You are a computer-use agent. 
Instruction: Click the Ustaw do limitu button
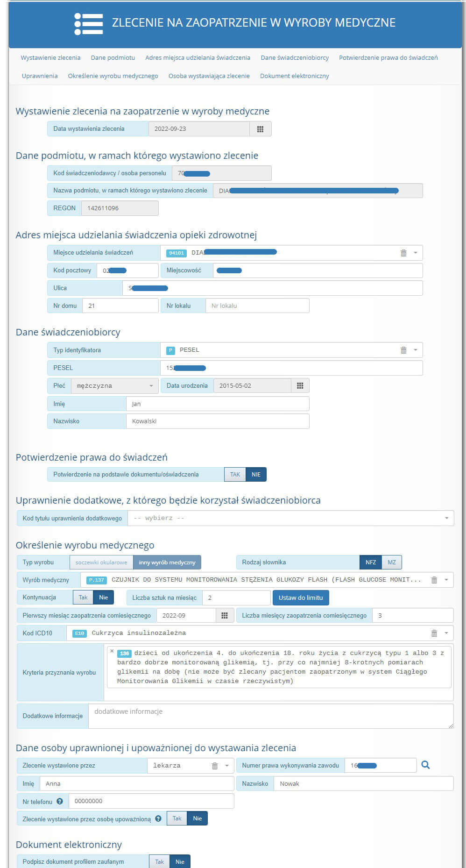coord(300,598)
